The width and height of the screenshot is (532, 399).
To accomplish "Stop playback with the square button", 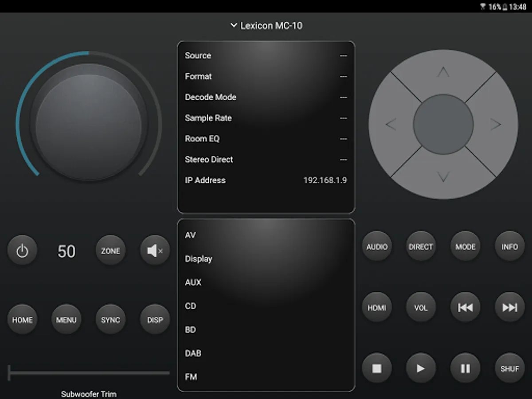I will [377, 368].
